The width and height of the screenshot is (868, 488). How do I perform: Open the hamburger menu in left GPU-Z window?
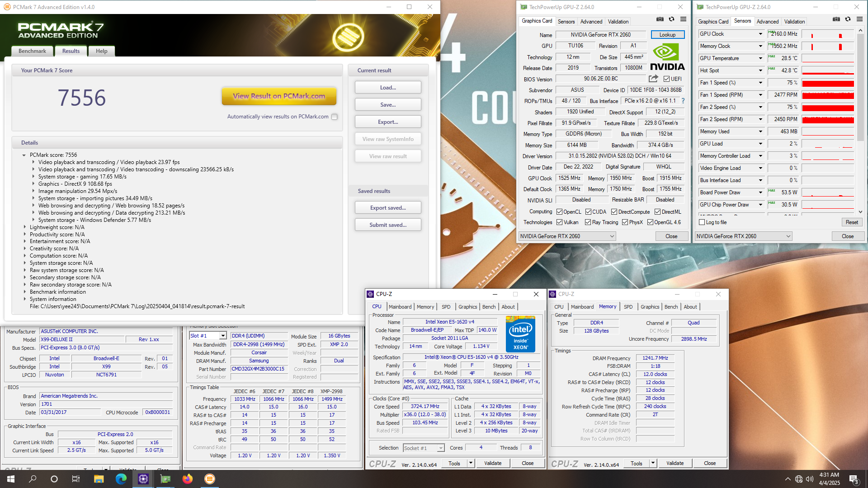[683, 19]
